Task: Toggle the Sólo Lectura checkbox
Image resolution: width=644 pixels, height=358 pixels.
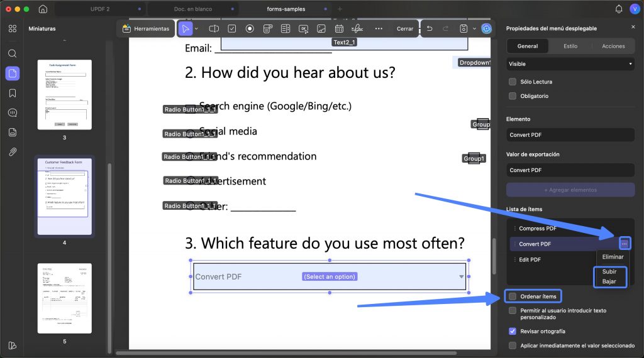Action: pyautogui.click(x=512, y=82)
